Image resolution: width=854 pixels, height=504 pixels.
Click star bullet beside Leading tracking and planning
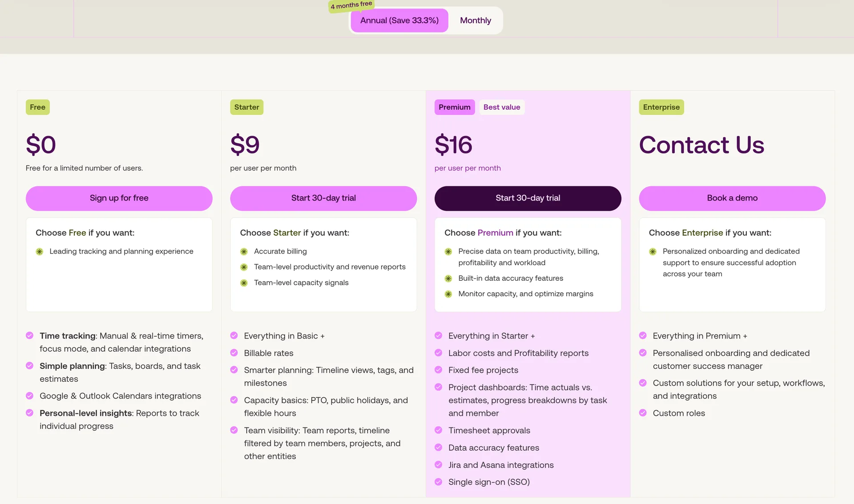pos(40,252)
